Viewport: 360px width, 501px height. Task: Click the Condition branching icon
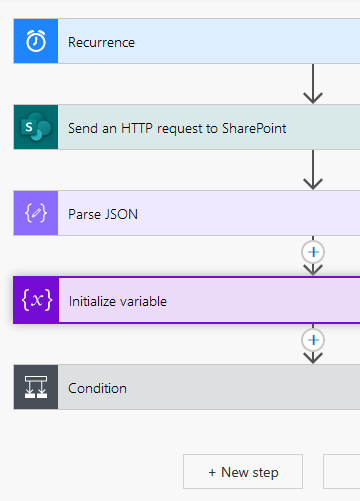coord(36,387)
